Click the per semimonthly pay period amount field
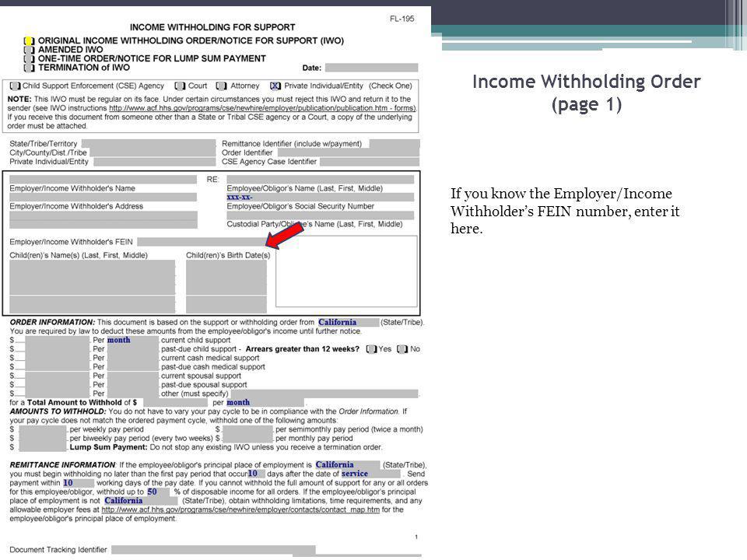 point(247,429)
